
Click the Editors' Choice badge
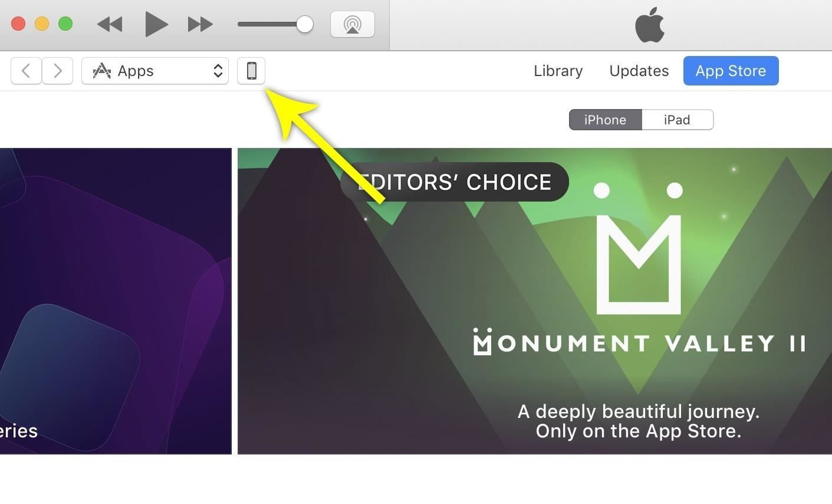click(455, 182)
